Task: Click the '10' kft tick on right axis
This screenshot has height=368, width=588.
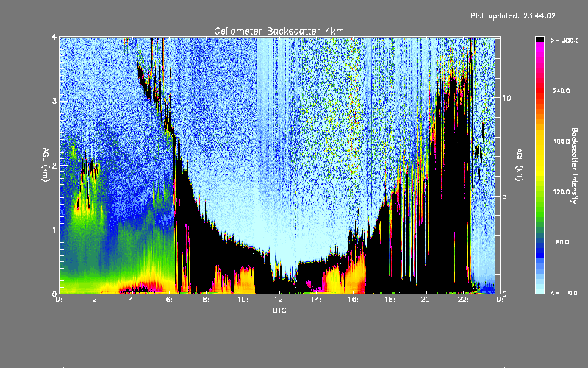Action: (506, 98)
